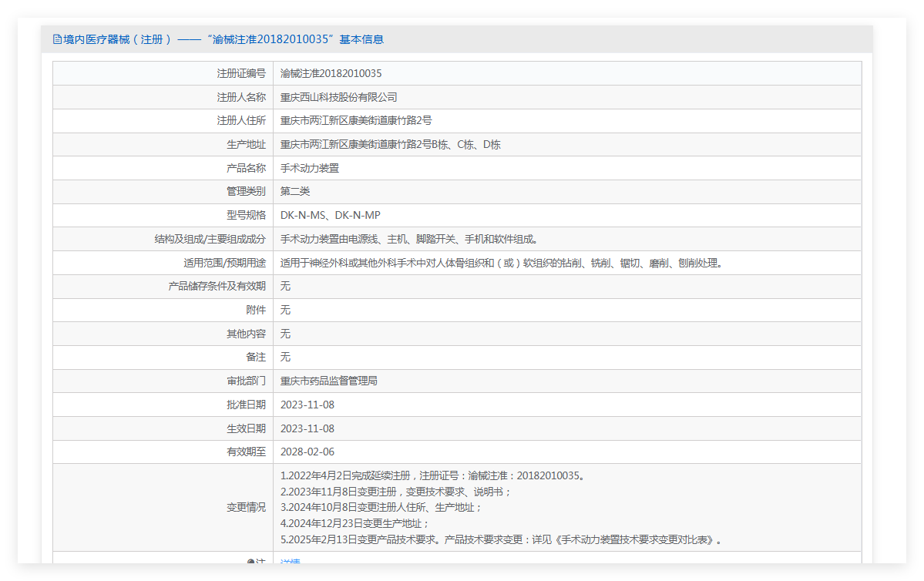This screenshot has height=581, width=924.
Task: Select the expiry date 2028-02-06
Action: point(307,452)
